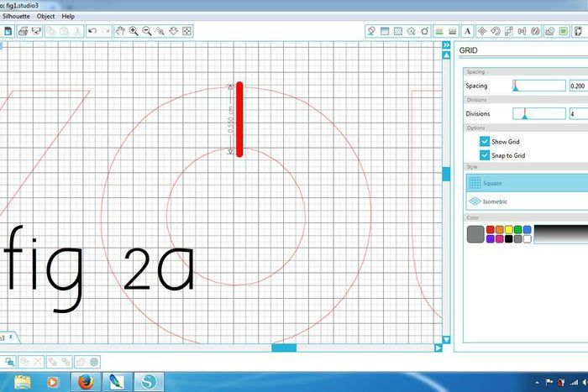588x392 pixels.
Task: Click the Zoom In magnifier
Action: 134,31
